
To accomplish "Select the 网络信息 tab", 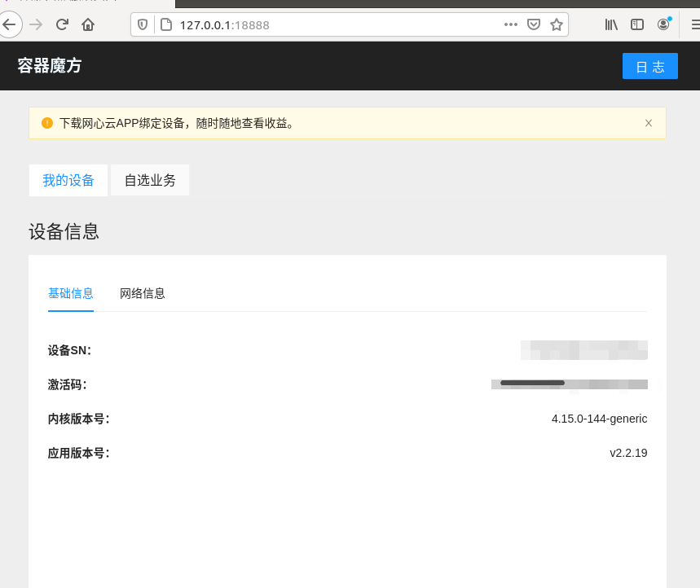I will [143, 293].
